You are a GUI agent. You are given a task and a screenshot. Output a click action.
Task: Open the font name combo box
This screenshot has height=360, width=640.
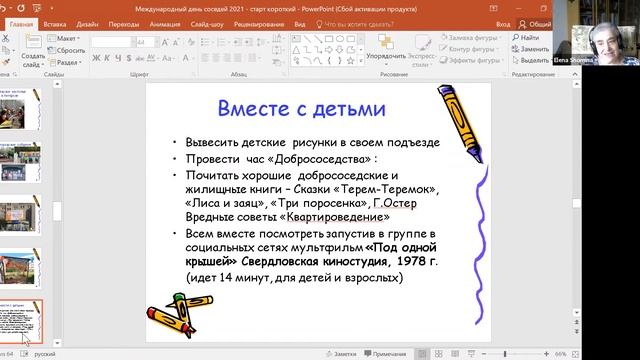click(113, 42)
